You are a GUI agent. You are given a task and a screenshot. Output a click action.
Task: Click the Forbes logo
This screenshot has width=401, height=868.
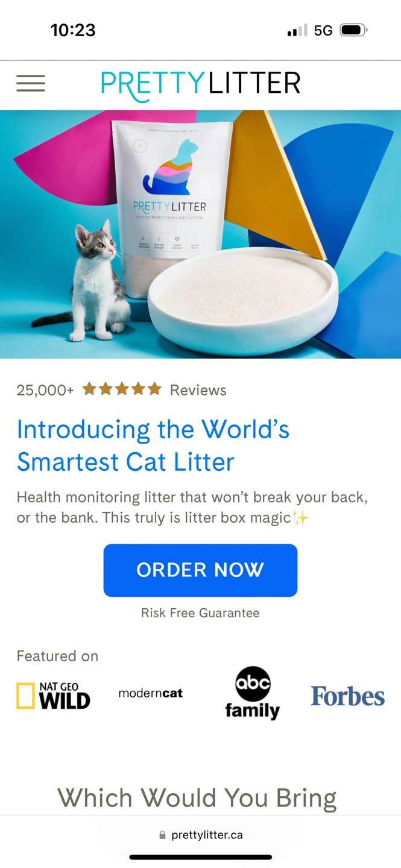pyautogui.click(x=347, y=696)
